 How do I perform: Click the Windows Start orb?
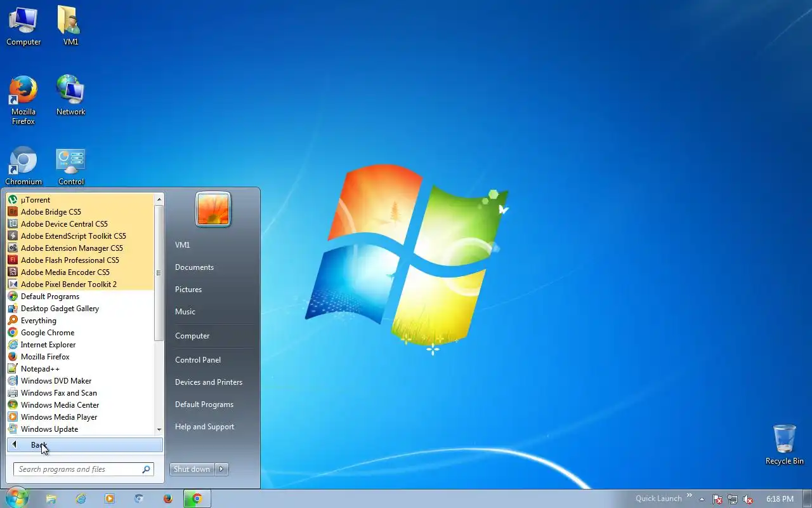pos(17,498)
